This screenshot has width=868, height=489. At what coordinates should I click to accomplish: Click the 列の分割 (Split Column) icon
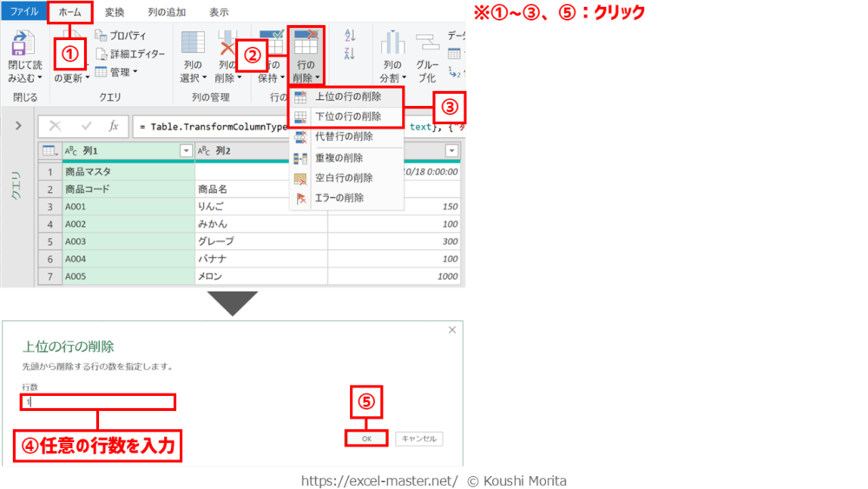click(392, 43)
